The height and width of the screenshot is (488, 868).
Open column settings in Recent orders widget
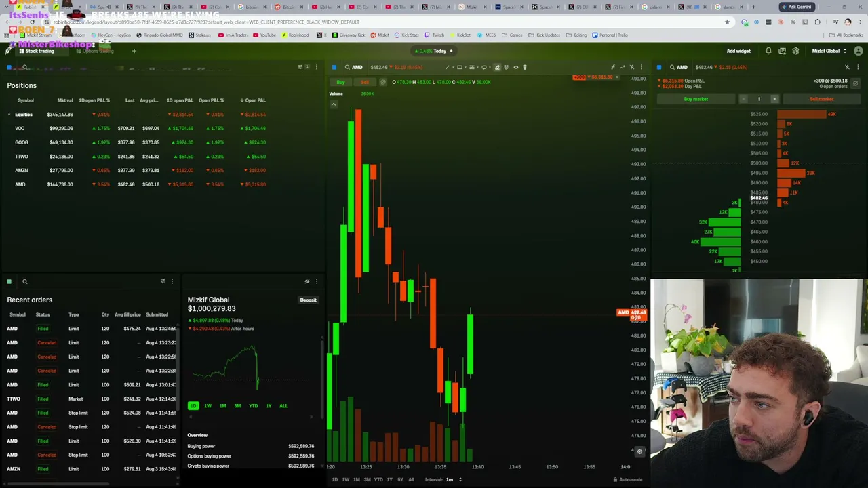click(163, 281)
